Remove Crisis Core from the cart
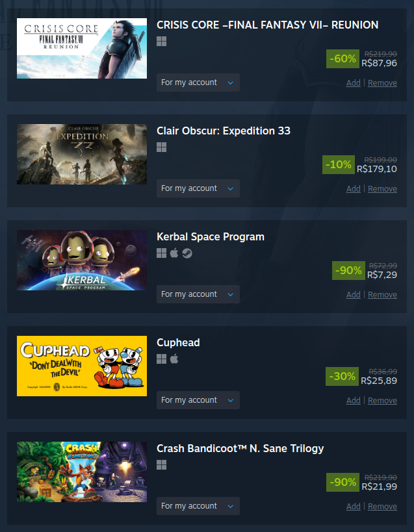 point(382,82)
